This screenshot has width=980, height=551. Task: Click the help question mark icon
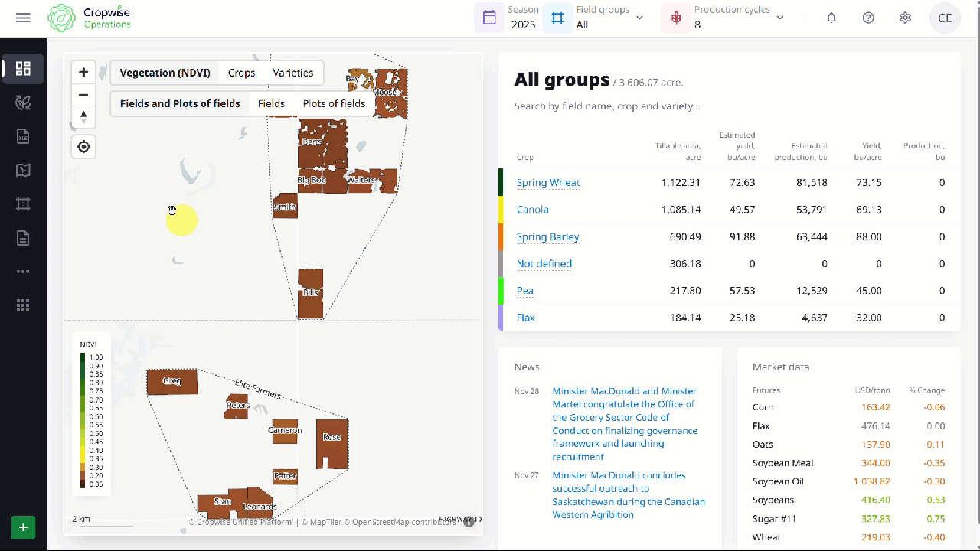tap(868, 17)
